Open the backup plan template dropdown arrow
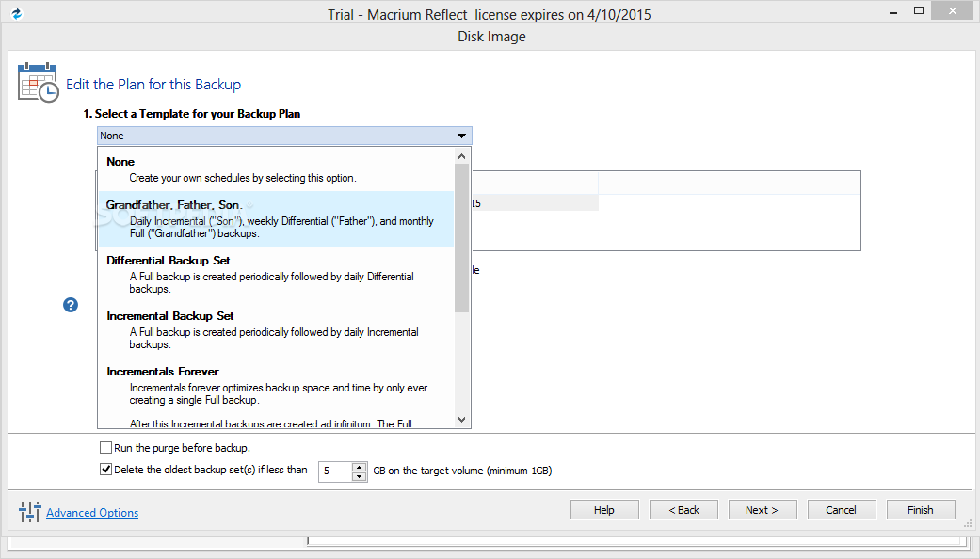Screen dimensions: 980x559 (x=461, y=136)
